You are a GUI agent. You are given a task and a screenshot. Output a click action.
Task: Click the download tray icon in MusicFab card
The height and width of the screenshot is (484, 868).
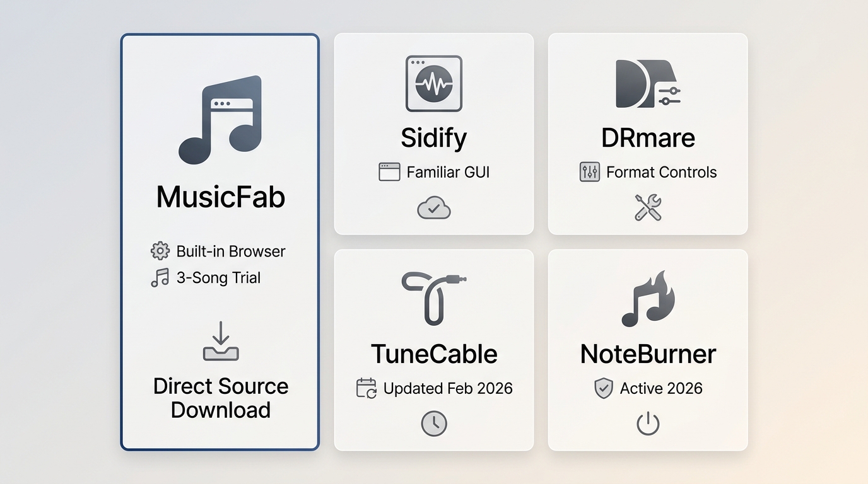pyautogui.click(x=221, y=341)
